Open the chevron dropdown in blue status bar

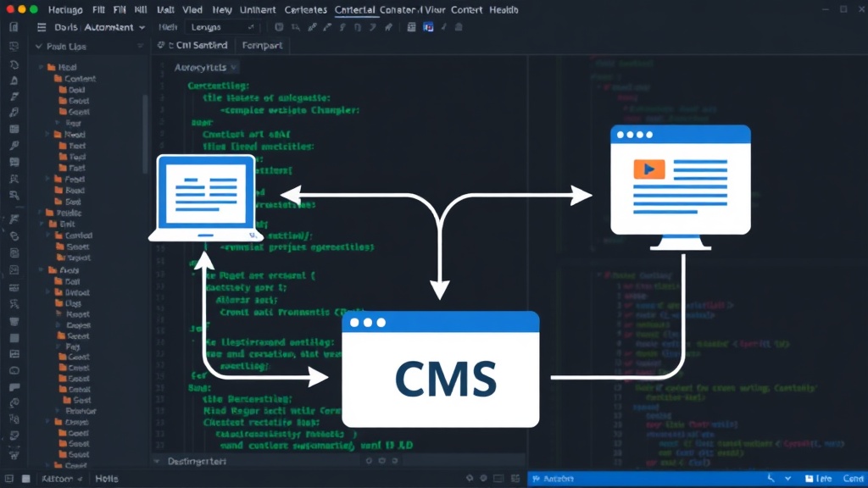[787, 479]
